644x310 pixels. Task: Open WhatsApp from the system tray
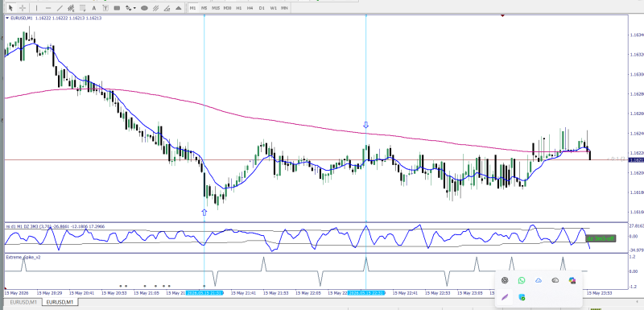pos(522,280)
